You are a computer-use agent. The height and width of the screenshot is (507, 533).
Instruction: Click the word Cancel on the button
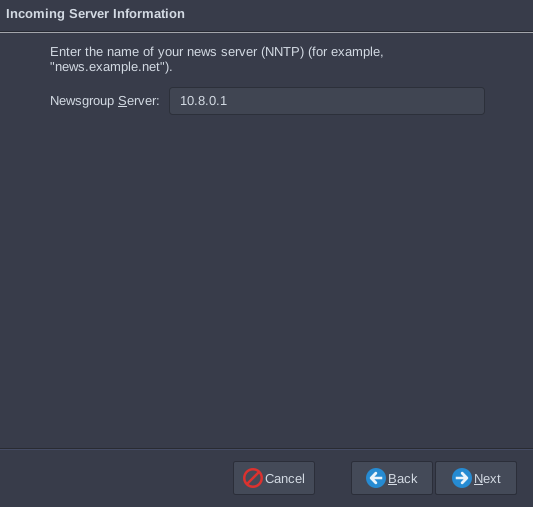285,478
